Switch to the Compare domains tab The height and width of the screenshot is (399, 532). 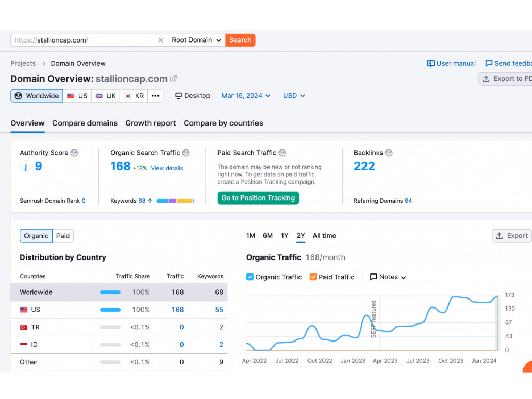point(85,123)
